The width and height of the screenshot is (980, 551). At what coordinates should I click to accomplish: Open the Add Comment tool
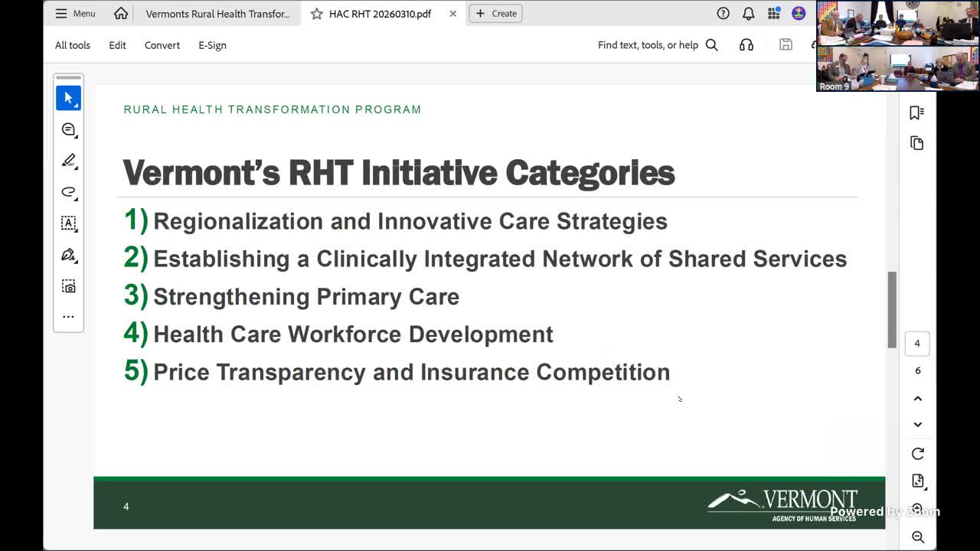pyautogui.click(x=68, y=129)
